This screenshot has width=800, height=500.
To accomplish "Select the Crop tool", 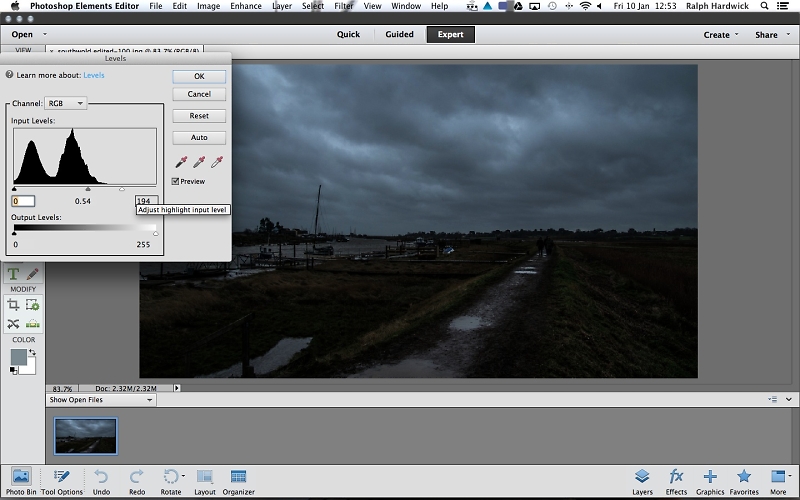I will 13,305.
